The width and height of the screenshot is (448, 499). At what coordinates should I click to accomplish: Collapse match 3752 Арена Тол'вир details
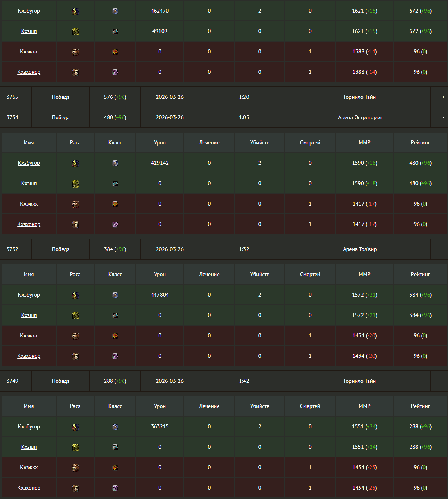coord(443,249)
